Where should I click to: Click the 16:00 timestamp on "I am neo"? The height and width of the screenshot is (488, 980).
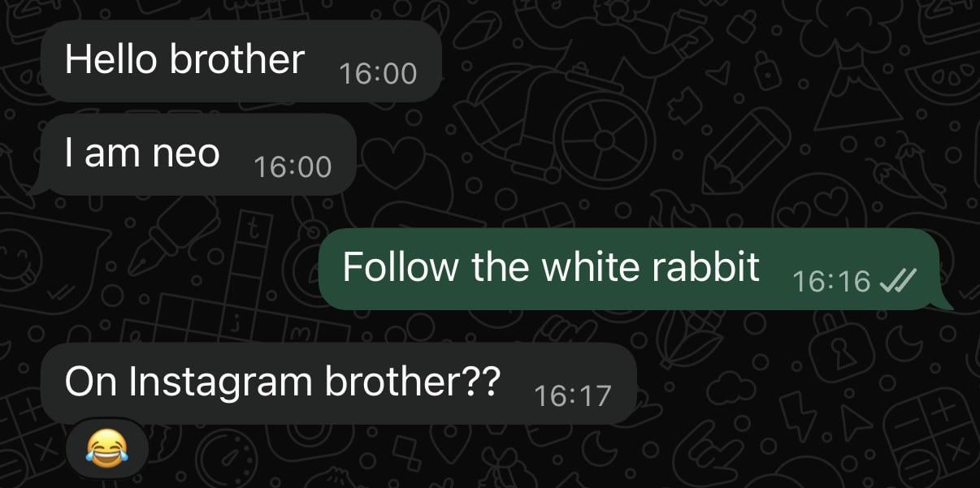[x=293, y=167]
